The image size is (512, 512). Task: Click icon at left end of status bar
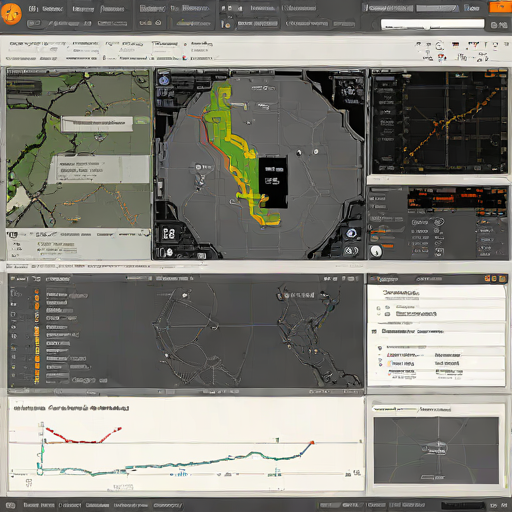[11, 505]
